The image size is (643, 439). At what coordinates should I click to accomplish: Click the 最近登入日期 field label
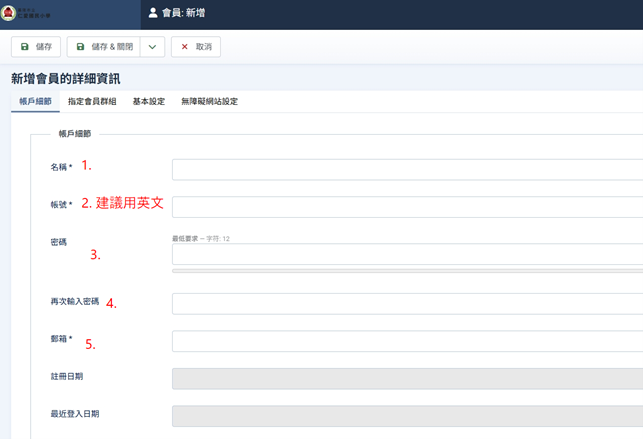[75, 414]
